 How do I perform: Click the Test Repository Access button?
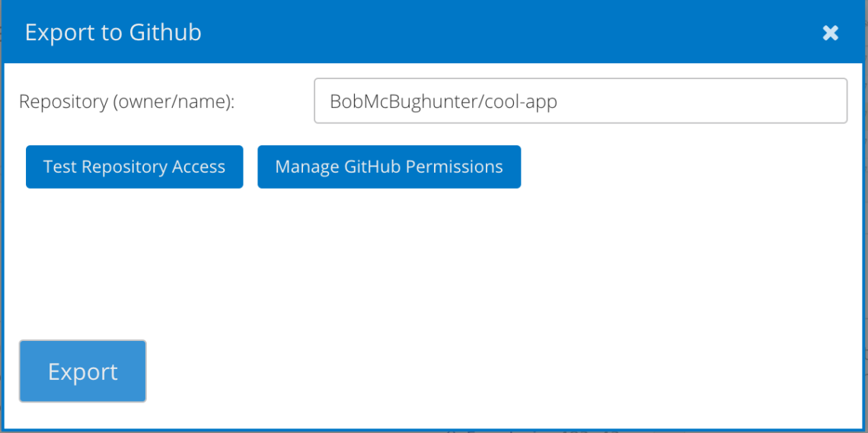point(134,167)
